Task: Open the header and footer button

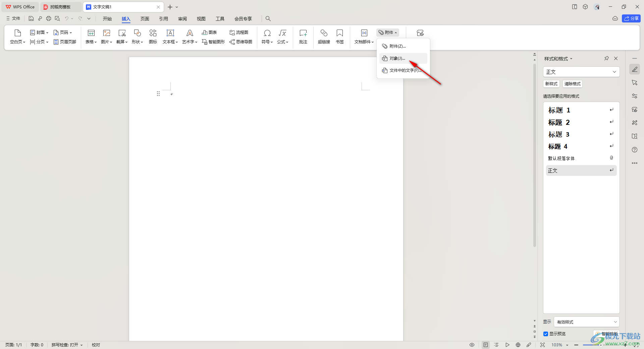Action: click(x=65, y=42)
